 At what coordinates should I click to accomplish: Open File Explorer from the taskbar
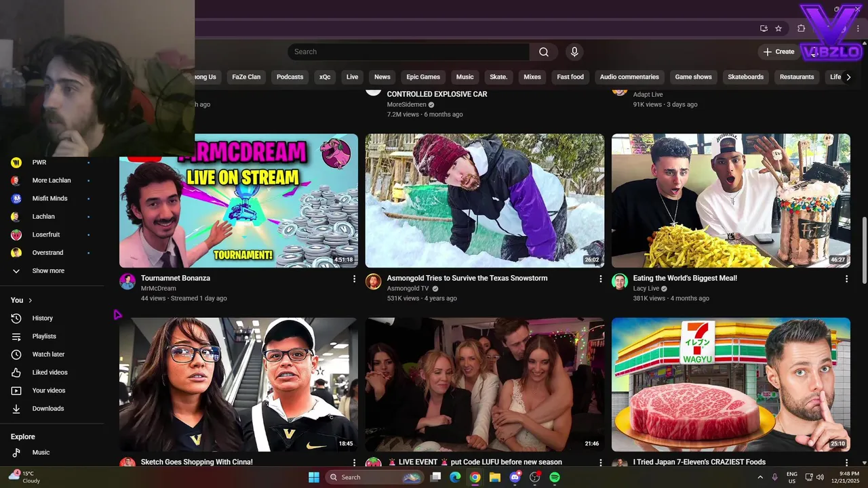click(495, 477)
